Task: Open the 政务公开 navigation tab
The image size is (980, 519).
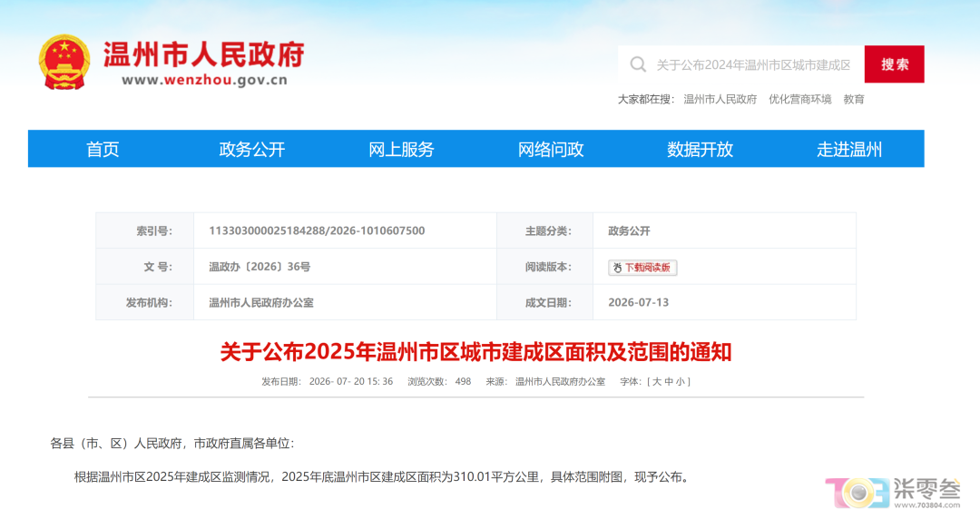Action: coord(252,149)
